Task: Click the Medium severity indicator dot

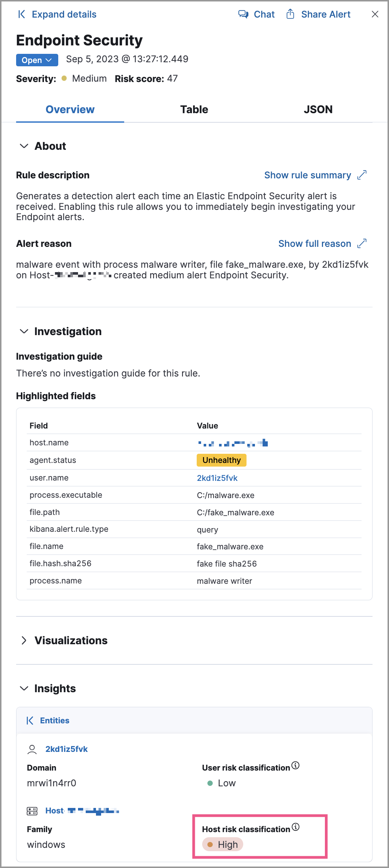Action: pos(64,78)
